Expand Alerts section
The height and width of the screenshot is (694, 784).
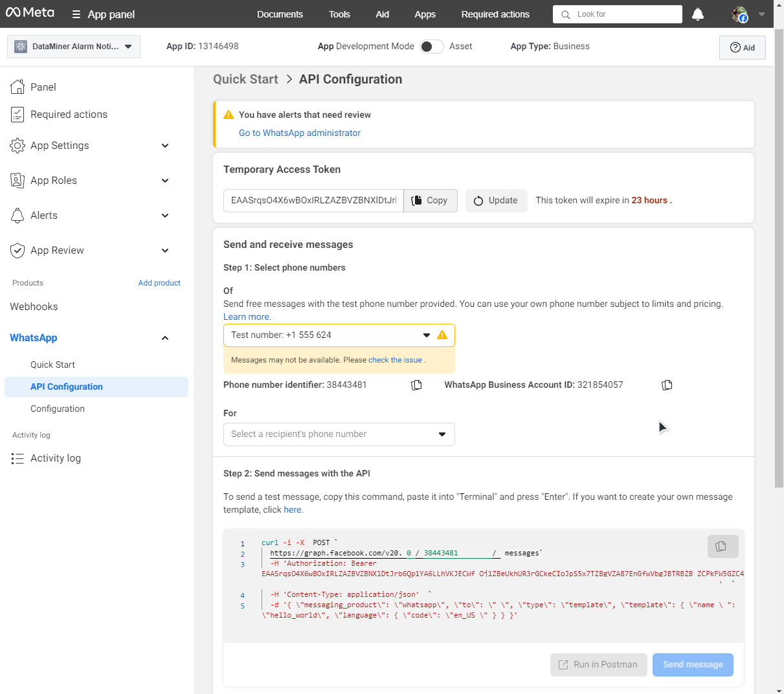click(165, 216)
